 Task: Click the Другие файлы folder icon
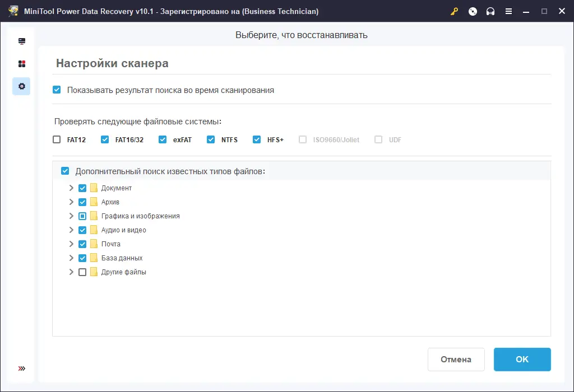click(x=94, y=272)
